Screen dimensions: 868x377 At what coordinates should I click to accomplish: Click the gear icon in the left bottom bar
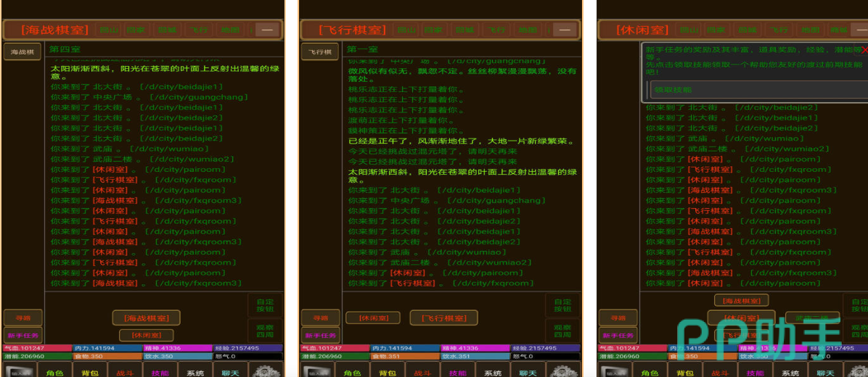[x=265, y=371]
